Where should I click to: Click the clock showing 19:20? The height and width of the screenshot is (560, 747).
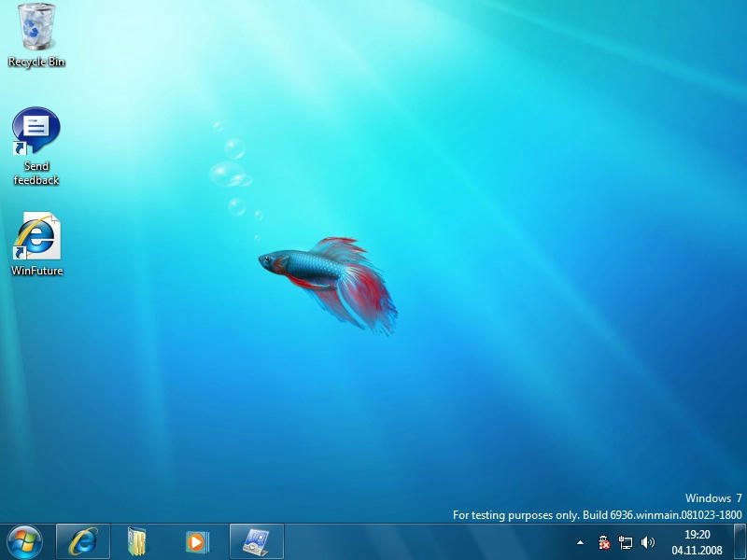pos(697,535)
